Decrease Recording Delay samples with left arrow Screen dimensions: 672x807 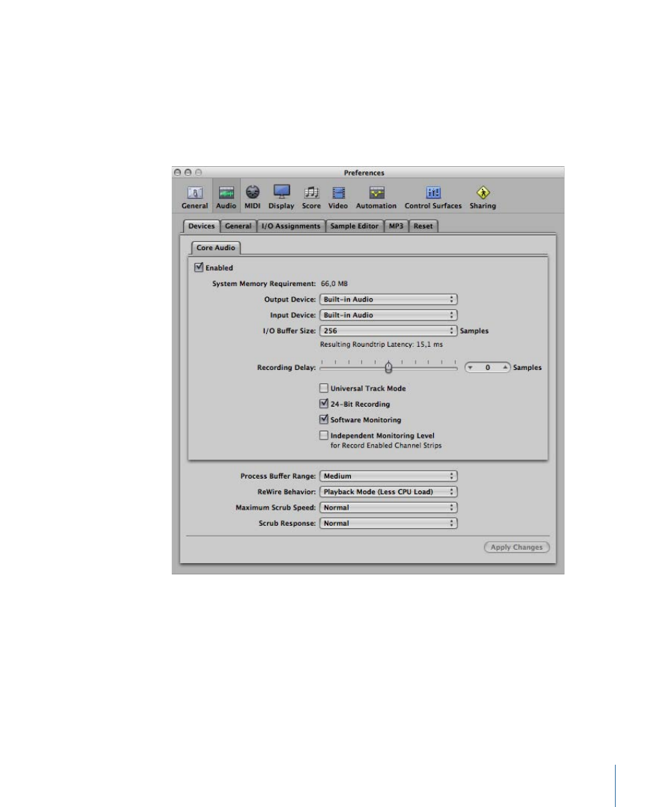point(471,367)
